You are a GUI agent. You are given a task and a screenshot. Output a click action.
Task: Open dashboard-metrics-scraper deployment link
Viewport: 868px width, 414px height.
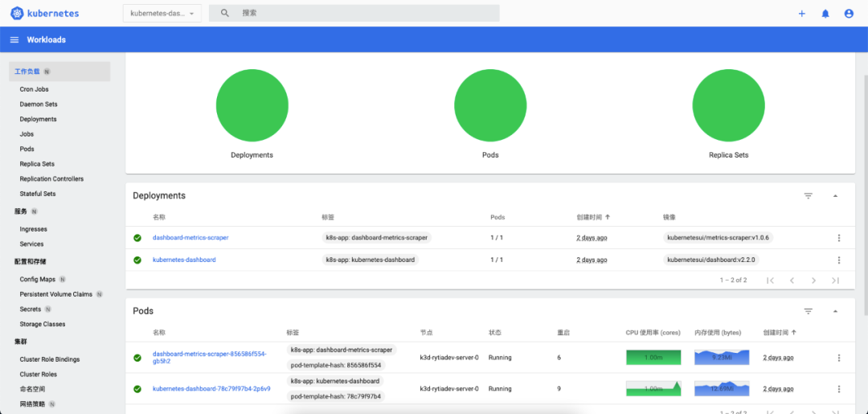point(190,237)
